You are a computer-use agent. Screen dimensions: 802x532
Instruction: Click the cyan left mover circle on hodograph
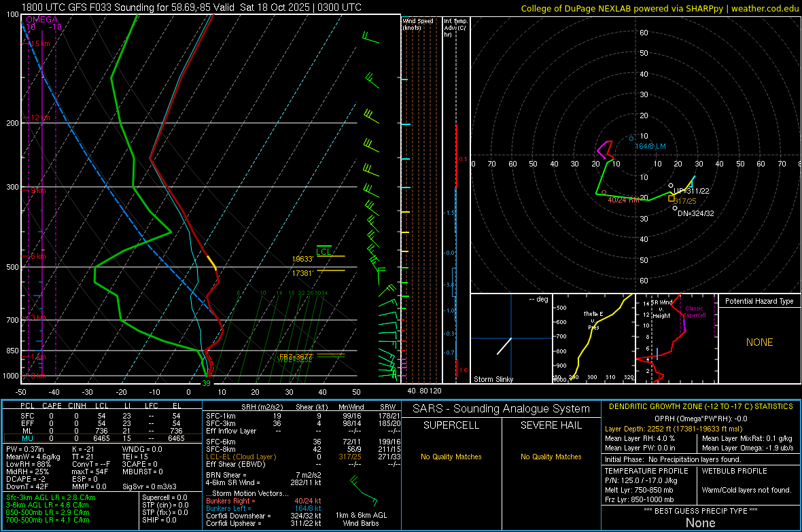(x=631, y=138)
